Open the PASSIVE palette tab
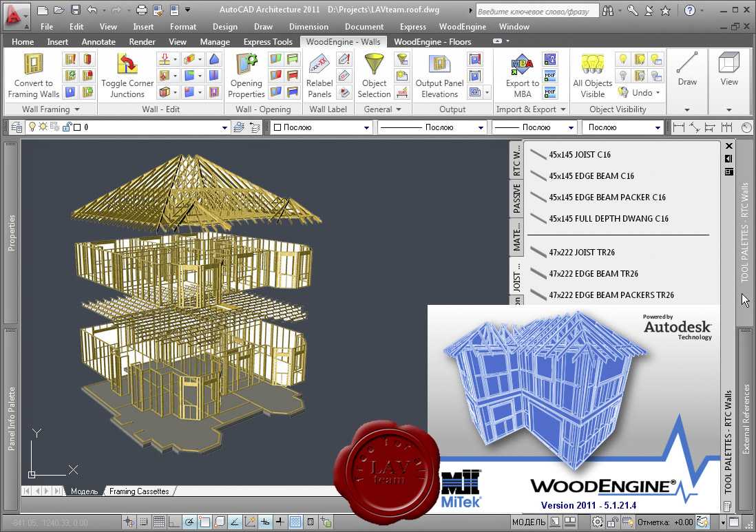The height and width of the screenshot is (532, 756). (x=516, y=198)
